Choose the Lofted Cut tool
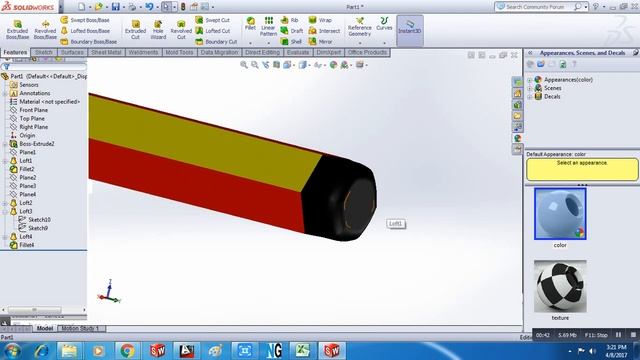 [x=213, y=31]
